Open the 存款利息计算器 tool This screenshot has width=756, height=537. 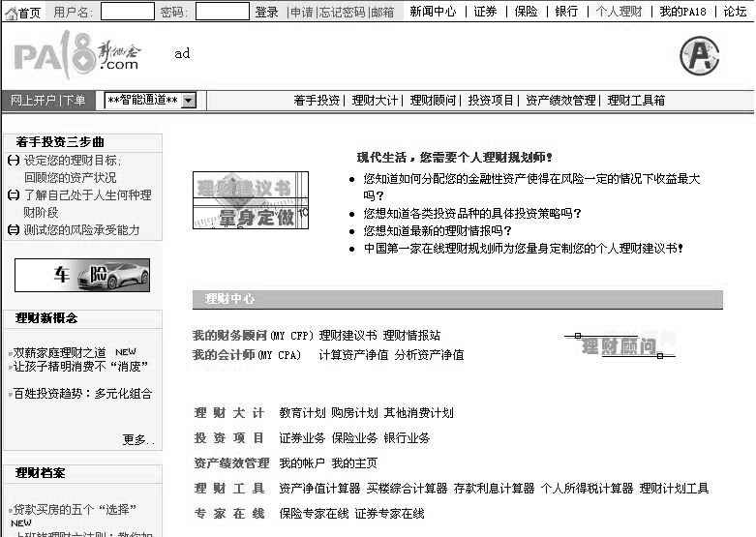(495, 489)
